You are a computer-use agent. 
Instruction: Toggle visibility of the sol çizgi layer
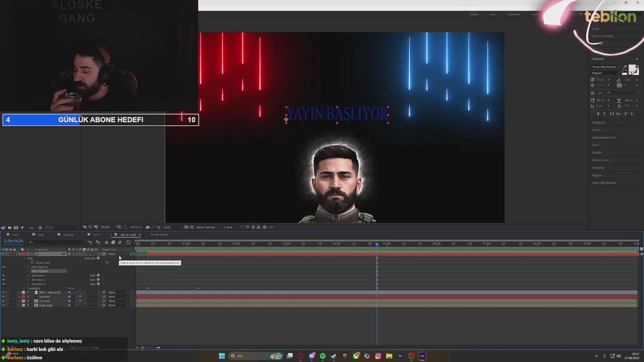(x=4, y=301)
